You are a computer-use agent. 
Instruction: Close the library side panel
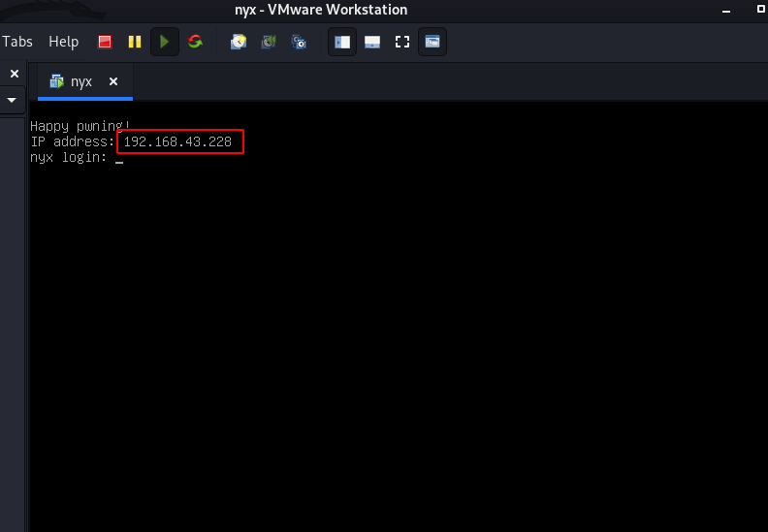coord(15,74)
